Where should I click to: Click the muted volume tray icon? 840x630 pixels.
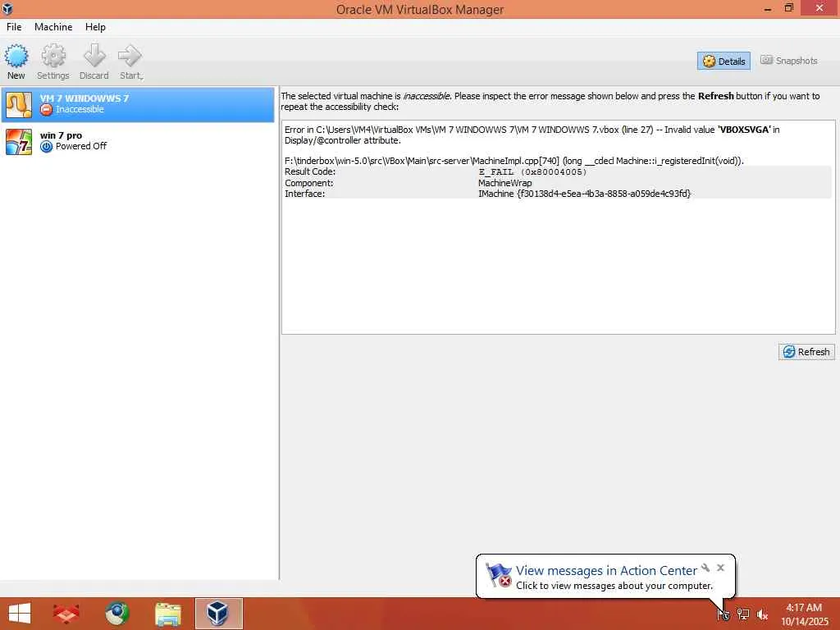762,614
